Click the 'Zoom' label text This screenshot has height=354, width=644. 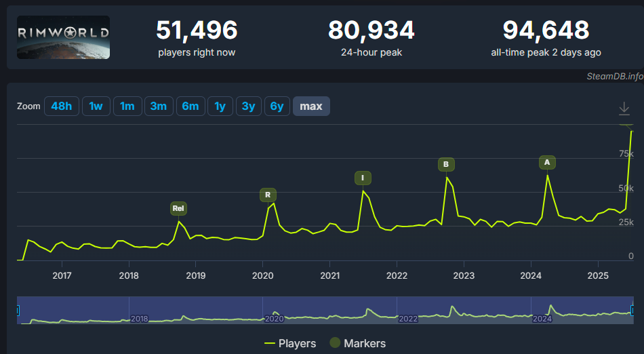coord(28,106)
